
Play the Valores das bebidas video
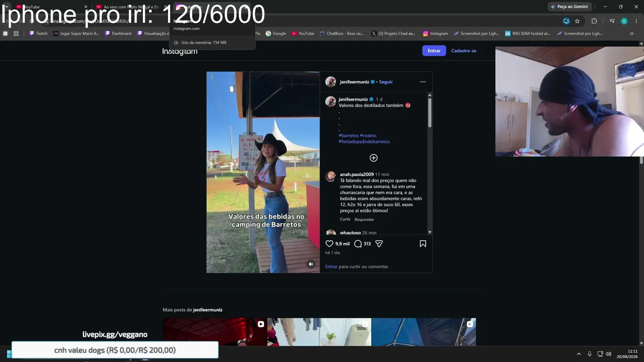click(x=263, y=172)
